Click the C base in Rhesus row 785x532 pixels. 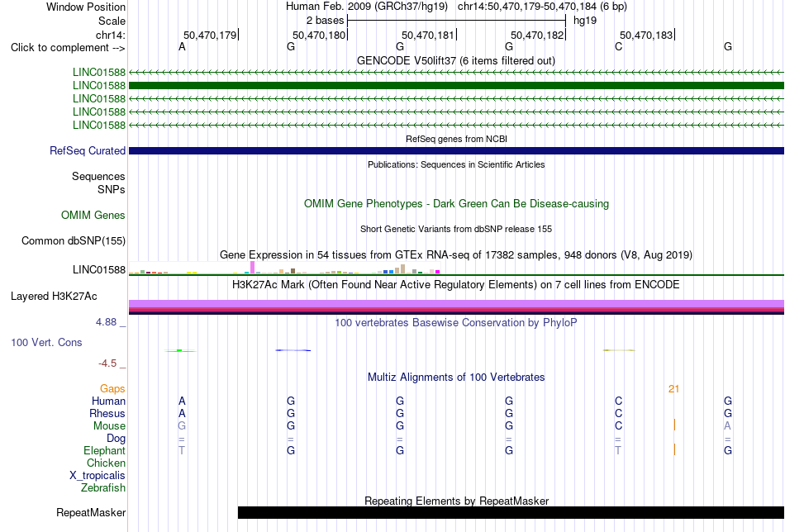point(618,413)
